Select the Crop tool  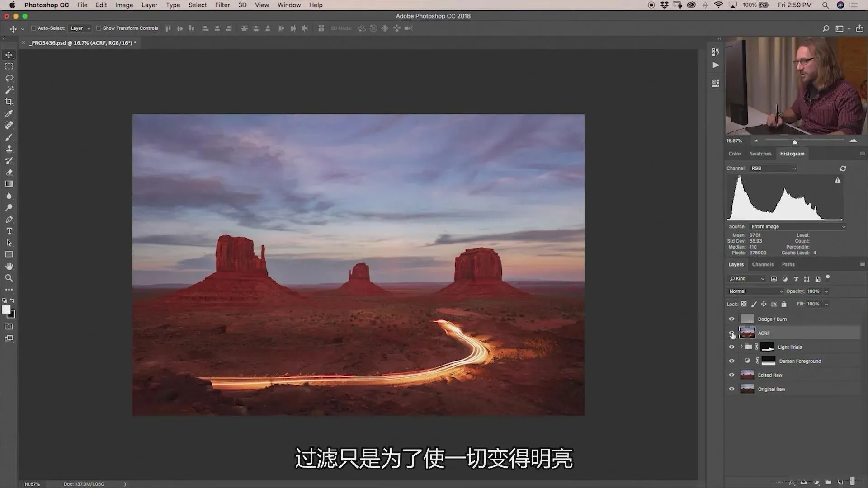pyautogui.click(x=9, y=102)
